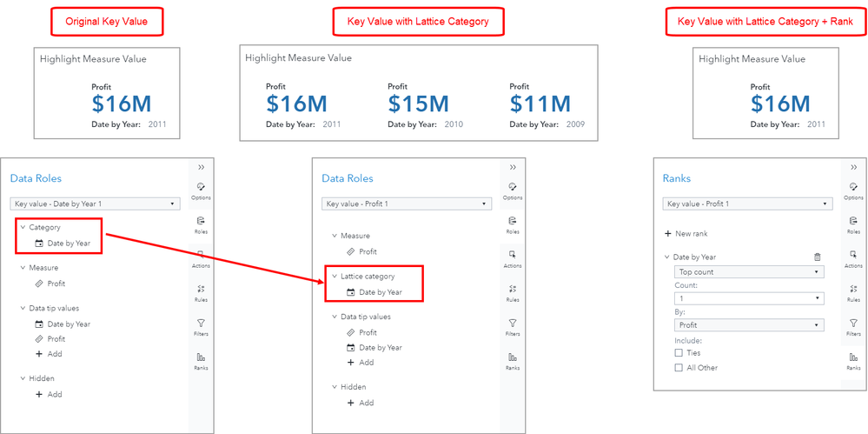The width and height of the screenshot is (868, 434).
Task: Open Actions icon in middle Data Roles panel
Action: click(513, 258)
